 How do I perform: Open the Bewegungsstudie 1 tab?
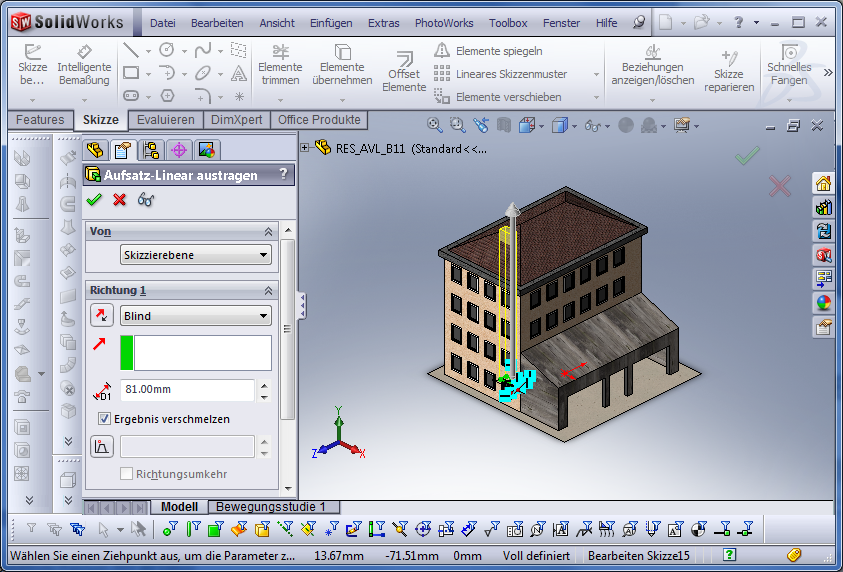[272, 507]
